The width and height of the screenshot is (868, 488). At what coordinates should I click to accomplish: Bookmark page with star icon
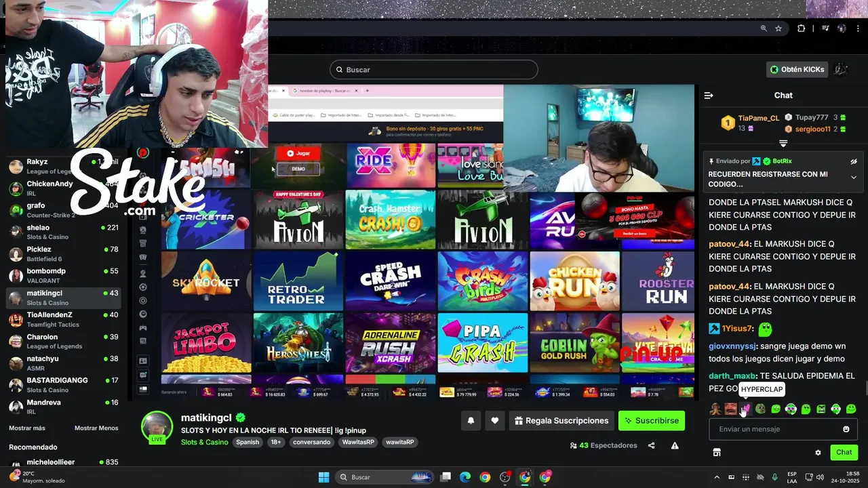[x=778, y=28]
